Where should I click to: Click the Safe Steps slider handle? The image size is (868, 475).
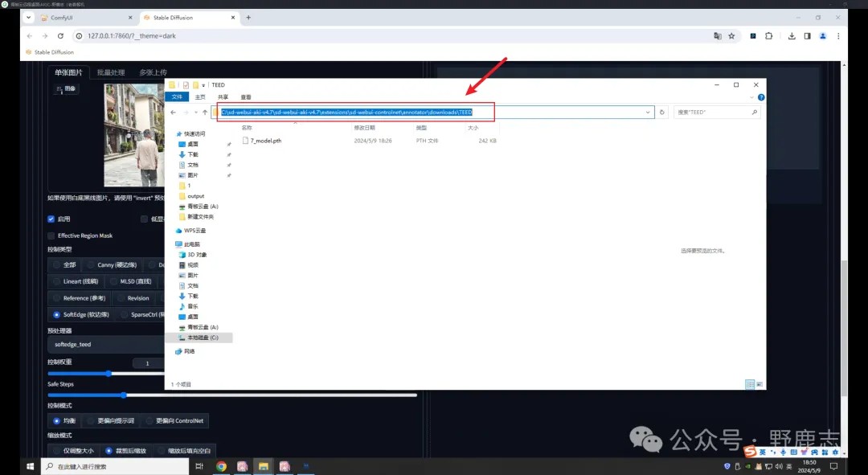[124, 395]
